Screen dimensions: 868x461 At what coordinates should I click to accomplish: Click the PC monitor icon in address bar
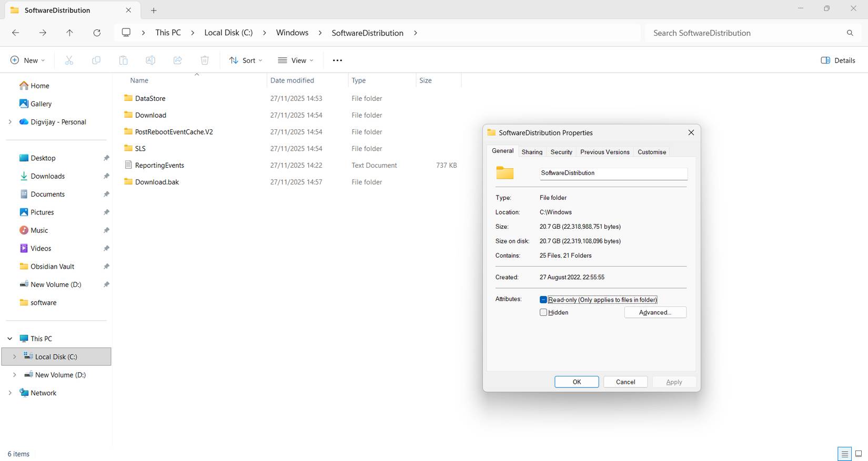coord(126,33)
